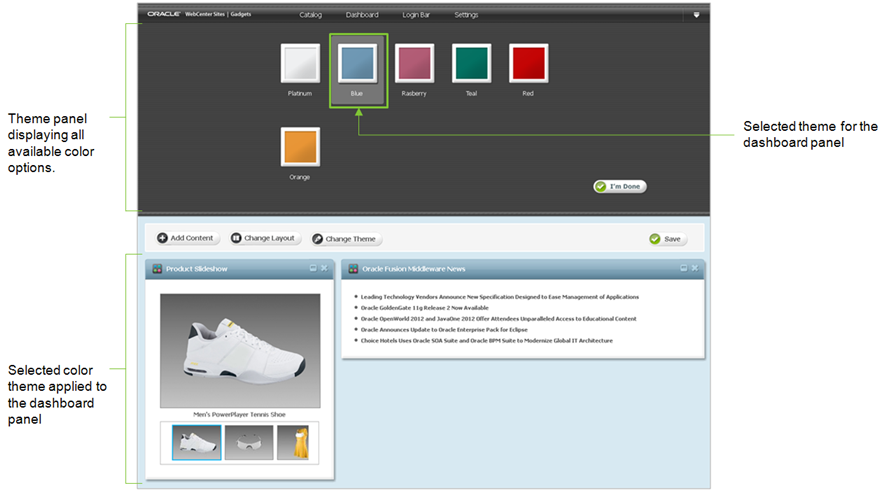Image resolution: width=881 pixels, height=492 pixels.
Task: Open the Catalog menu
Action: click(311, 15)
